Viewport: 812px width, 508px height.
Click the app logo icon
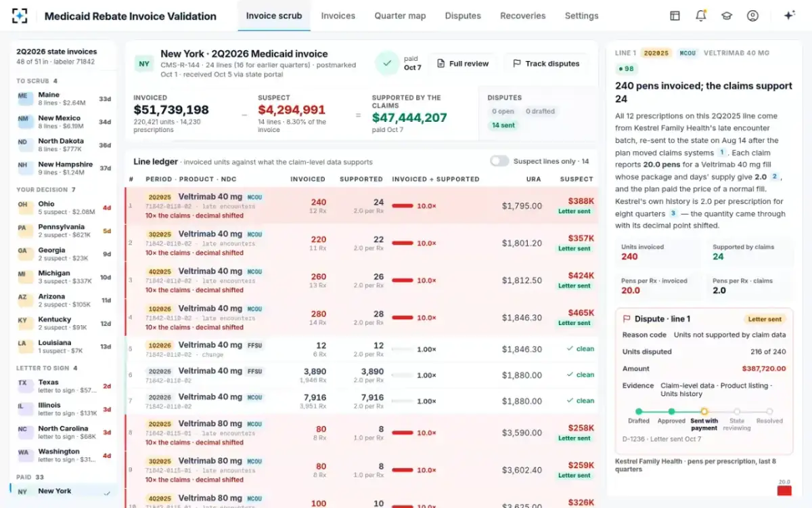(20, 16)
